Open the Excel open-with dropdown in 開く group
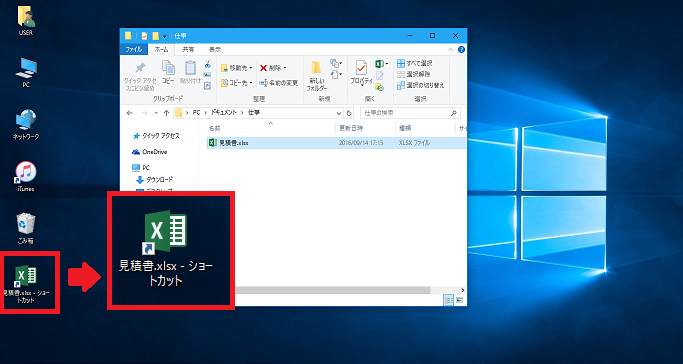This screenshot has width=683, height=364. tap(382, 64)
